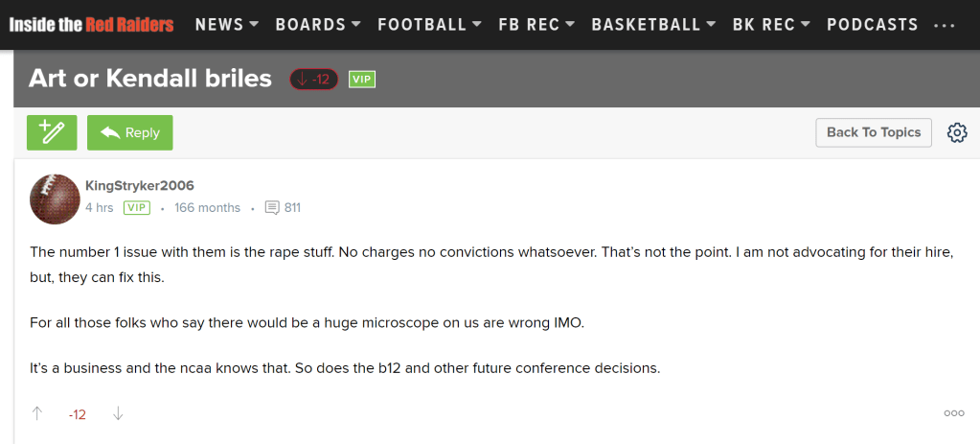
Task: Click the football avatar thumbnail
Action: (55, 199)
